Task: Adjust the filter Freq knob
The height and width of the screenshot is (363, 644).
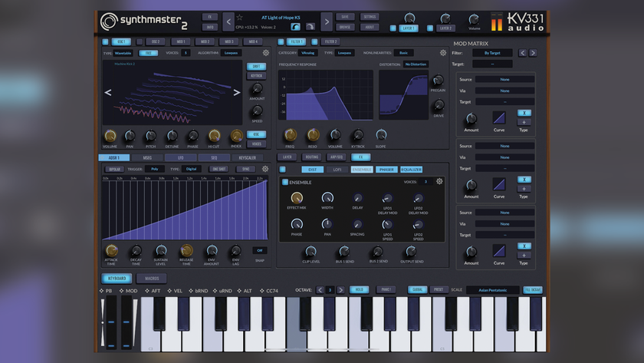Action: click(x=290, y=134)
